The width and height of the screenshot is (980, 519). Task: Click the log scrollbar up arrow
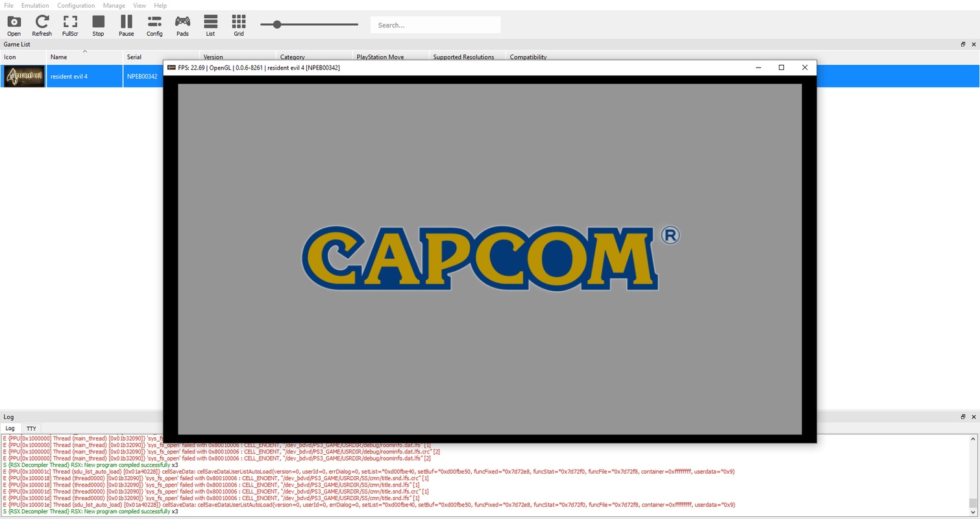(x=972, y=439)
